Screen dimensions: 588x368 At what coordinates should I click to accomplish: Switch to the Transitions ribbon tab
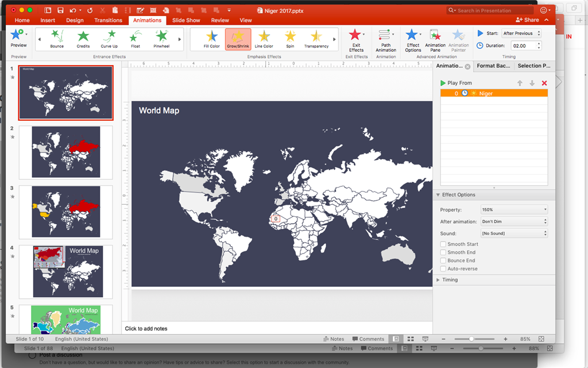108,20
